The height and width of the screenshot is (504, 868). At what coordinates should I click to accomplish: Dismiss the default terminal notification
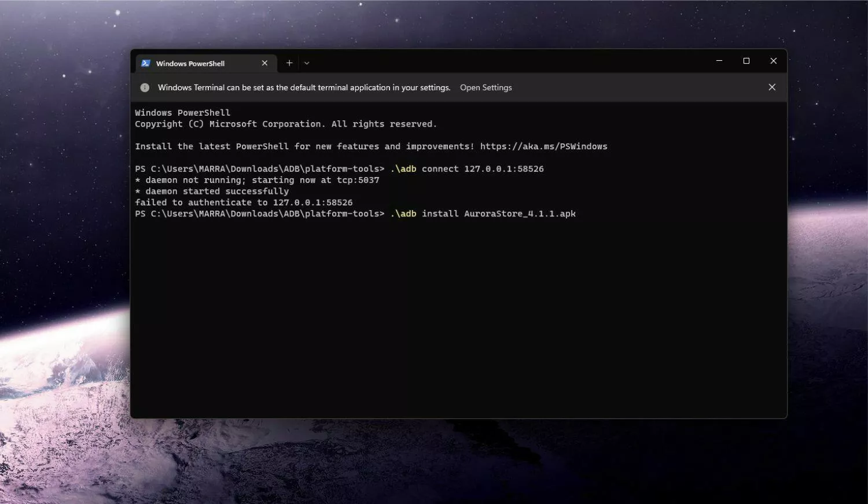(772, 87)
